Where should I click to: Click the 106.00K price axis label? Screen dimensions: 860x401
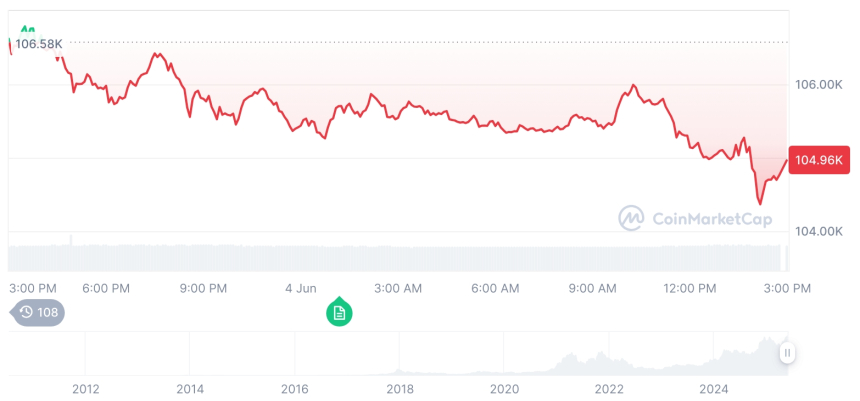click(x=818, y=86)
